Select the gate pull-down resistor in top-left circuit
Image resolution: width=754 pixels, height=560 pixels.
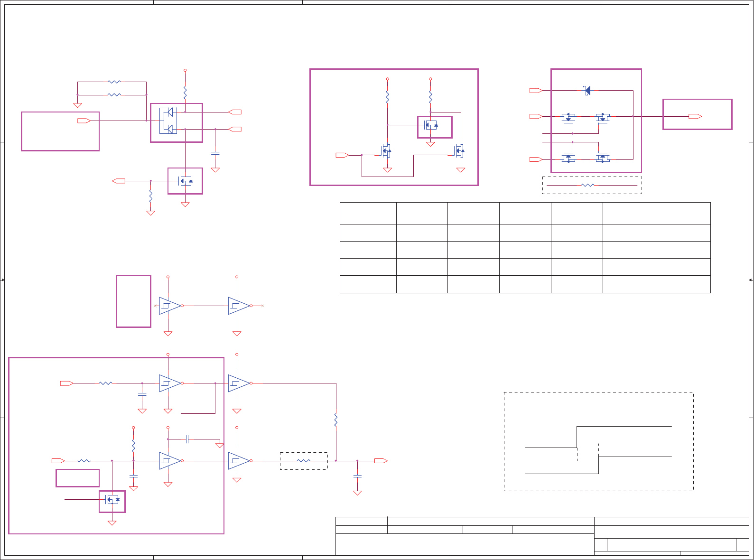pyautogui.click(x=150, y=196)
